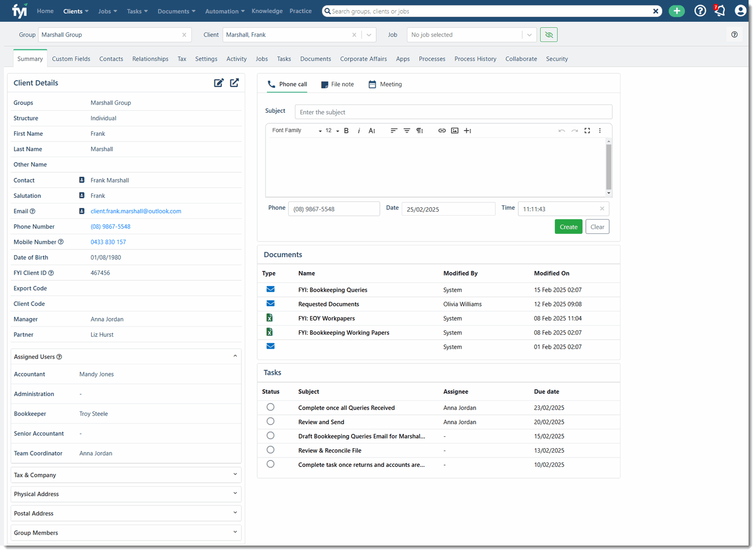Screen dimensions: 756x553
Task: Click the help icon at right of filter bar
Action: pyautogui.click(x=734, y=35)
